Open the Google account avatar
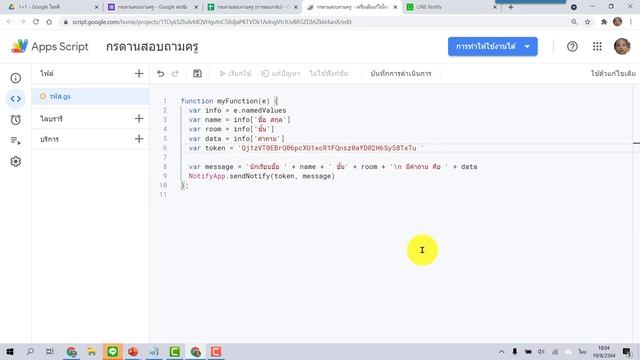This screenshot has width=640, height=360. [622, 47]
